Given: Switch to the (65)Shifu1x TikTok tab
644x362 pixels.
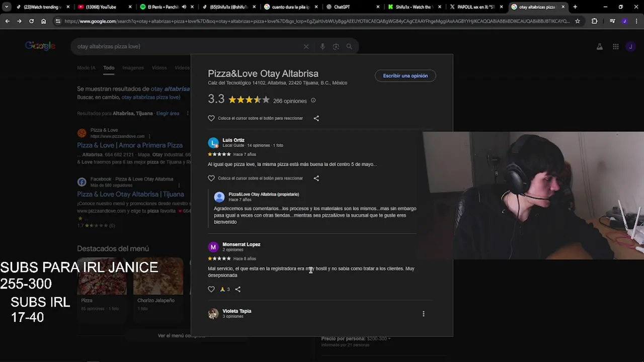Looking at the screenshot, I should 228,7.
